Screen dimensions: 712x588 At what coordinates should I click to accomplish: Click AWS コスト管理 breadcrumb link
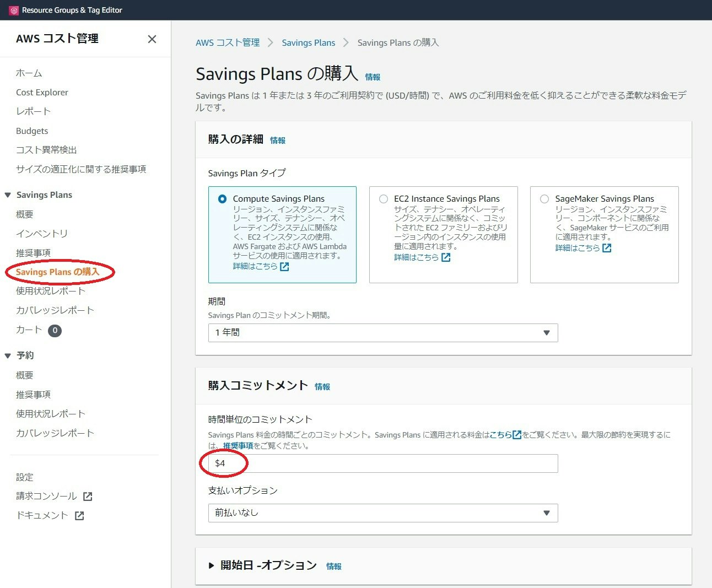228,43
